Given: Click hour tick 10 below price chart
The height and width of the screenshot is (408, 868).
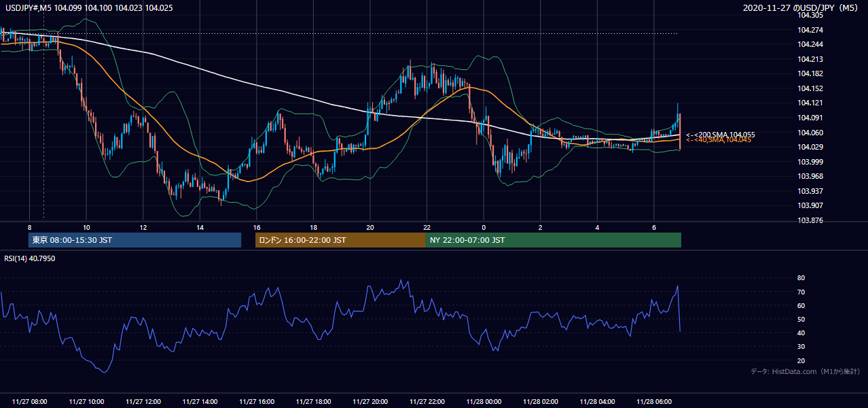Looking at the screenshot, I should [86, 227].
